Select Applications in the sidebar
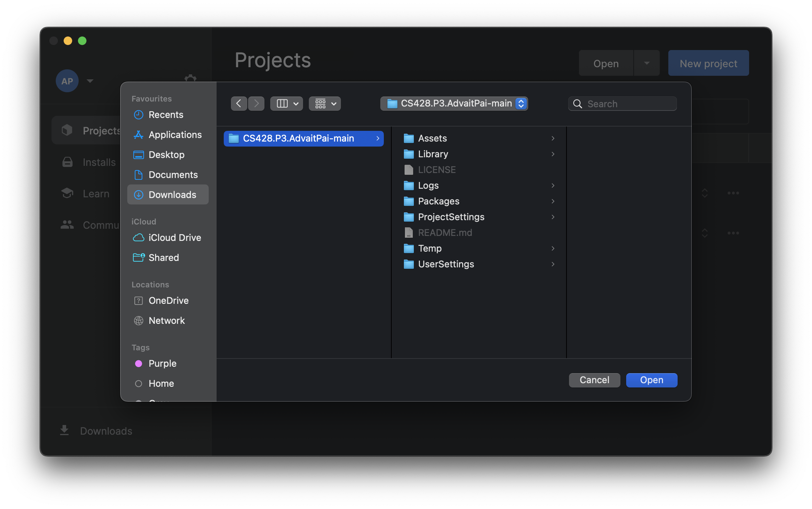812x509 pixels. click(x=175, y=135)
